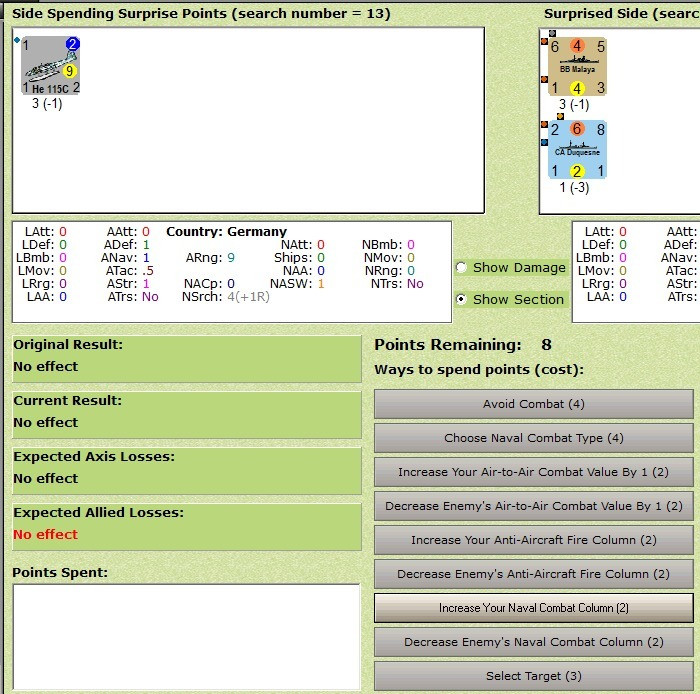Select the BB Malaya battleship counter

click(577, 66)
